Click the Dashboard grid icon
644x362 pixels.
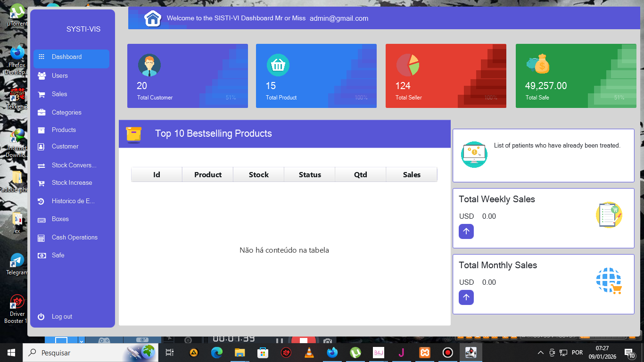pos(41,57)
